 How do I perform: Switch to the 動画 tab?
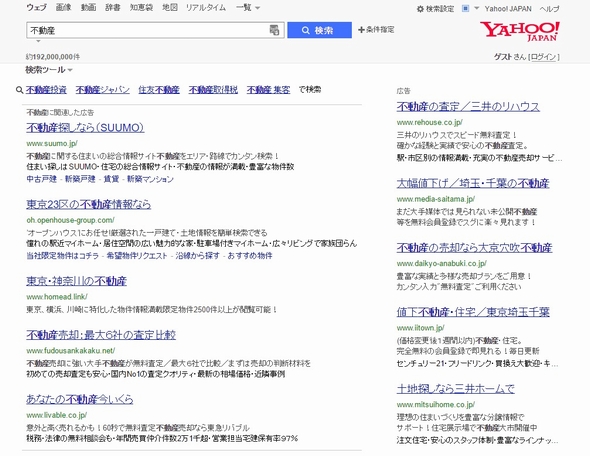88,8
